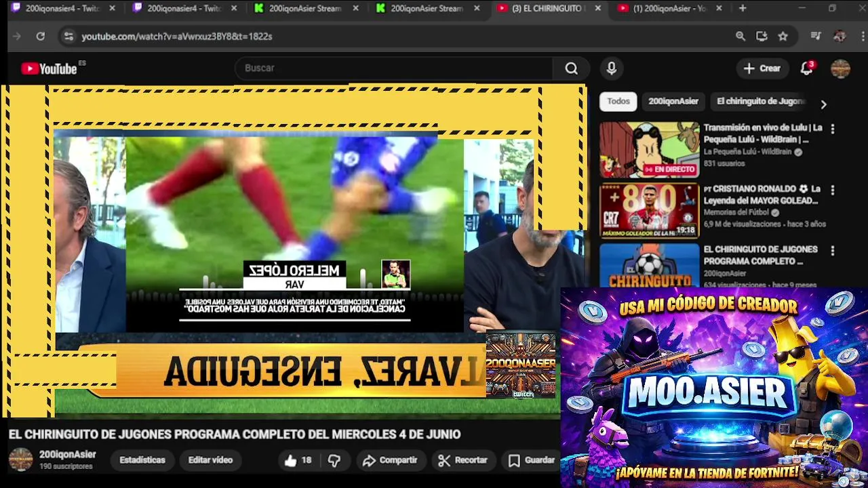Click the install app icon in address bar

click(762, 37)
